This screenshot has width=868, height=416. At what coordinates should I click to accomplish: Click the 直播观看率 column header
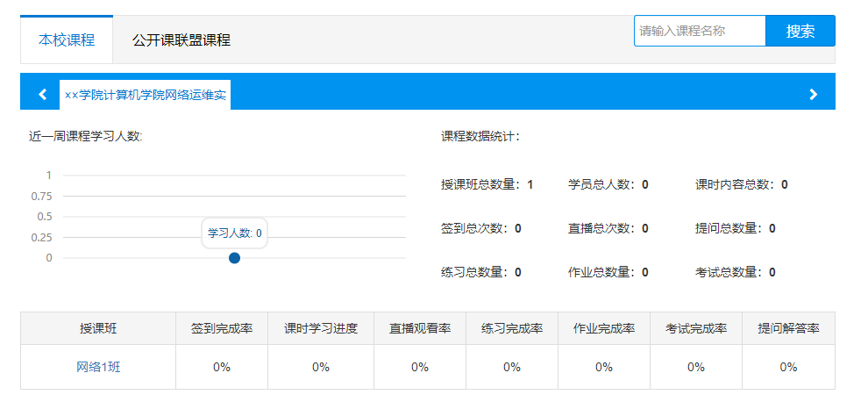coord(420,328)
